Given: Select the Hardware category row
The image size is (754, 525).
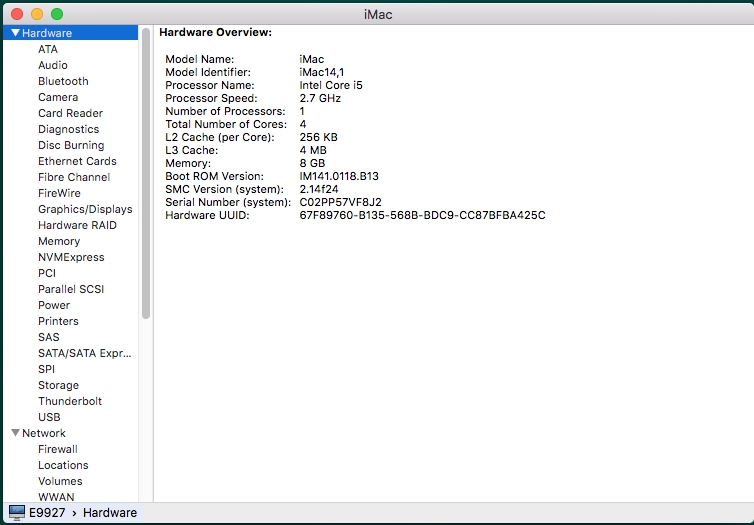Looking at the screenshot, I should 70,33.
